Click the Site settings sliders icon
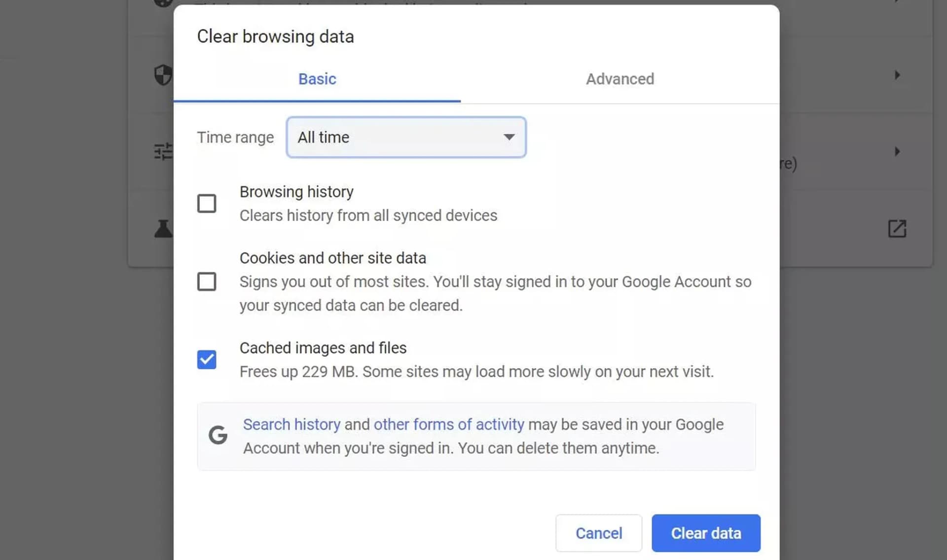Screen dimensions: 947x560 (x=164, y=152)
